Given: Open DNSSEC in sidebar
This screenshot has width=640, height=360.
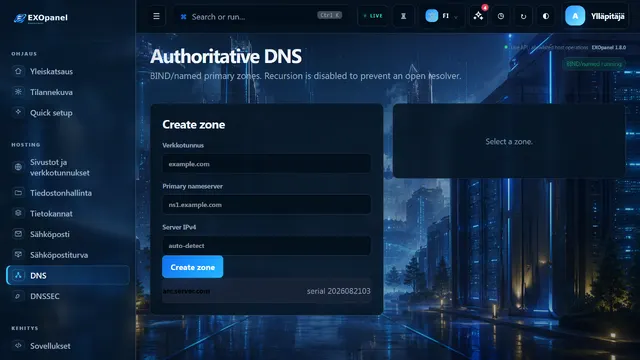Looking at the screenshot, I should point(68,296).
